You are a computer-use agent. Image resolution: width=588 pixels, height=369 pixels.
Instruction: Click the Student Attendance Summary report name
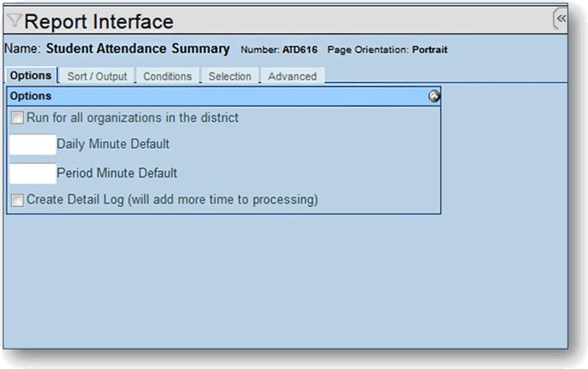137,50
